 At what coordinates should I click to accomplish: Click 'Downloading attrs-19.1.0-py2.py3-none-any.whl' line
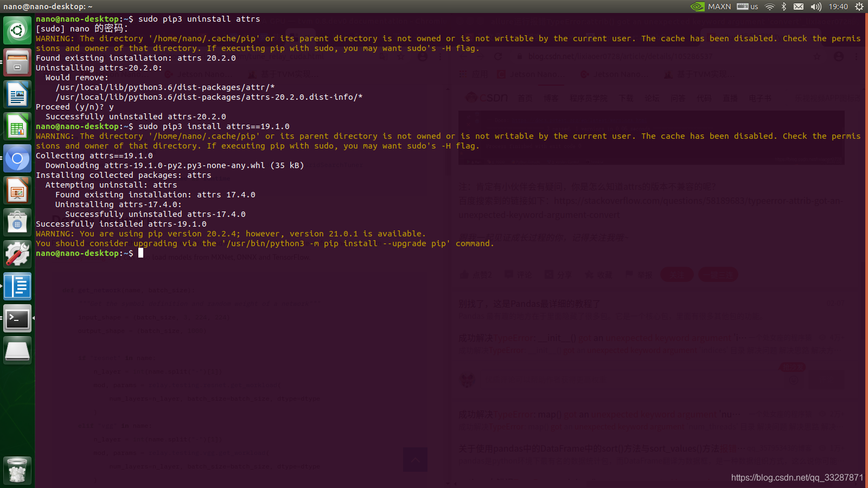point(175,165)
